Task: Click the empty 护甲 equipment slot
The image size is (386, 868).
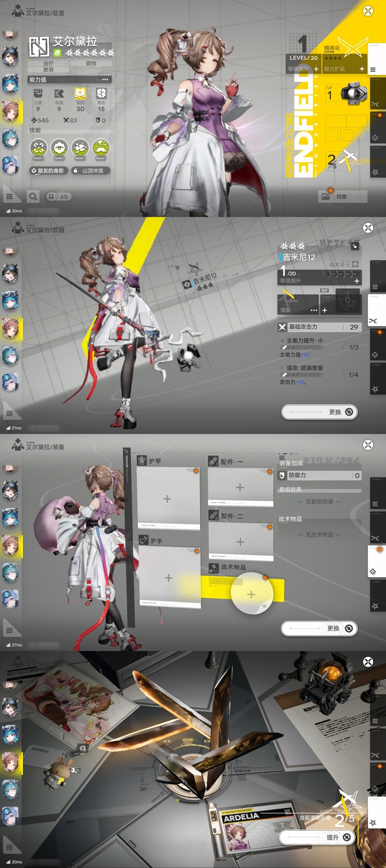Action: click(x=168, y=499)
